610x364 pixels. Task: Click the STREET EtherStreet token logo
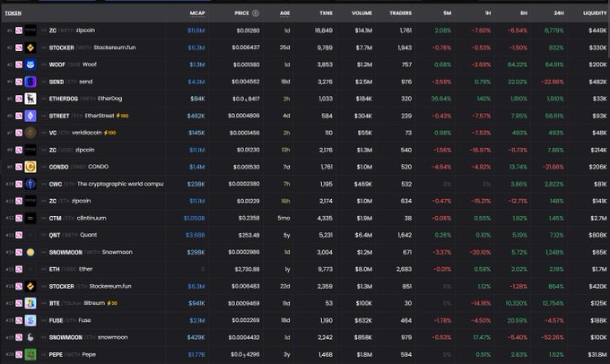[30, 116]
